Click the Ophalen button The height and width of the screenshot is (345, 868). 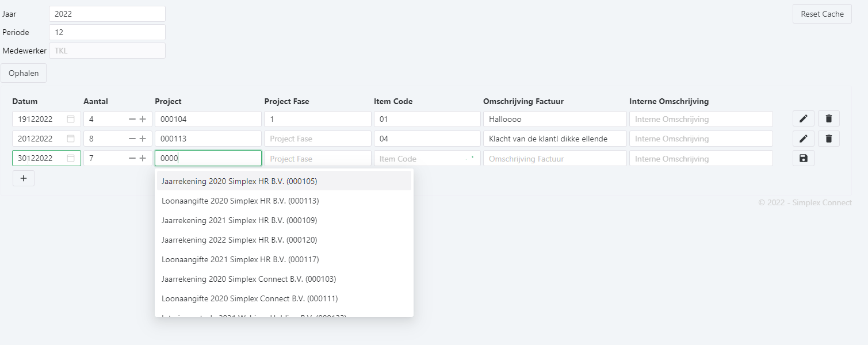(24, 73)
